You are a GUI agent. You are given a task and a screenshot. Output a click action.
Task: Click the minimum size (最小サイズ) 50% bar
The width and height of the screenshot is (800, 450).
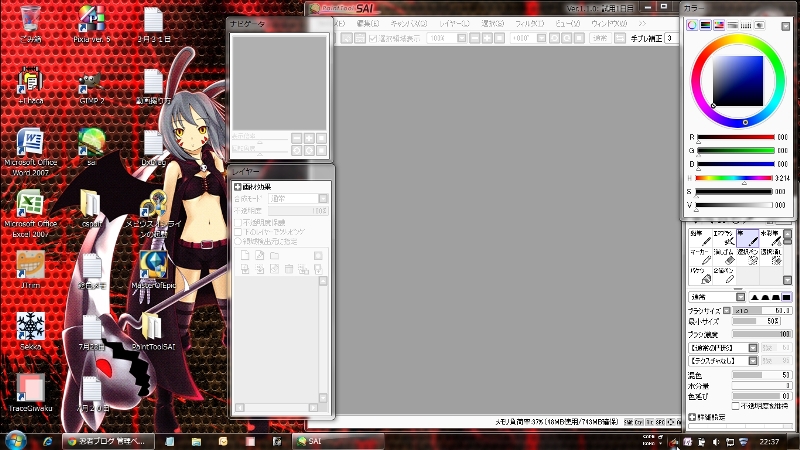pos(757,321)
